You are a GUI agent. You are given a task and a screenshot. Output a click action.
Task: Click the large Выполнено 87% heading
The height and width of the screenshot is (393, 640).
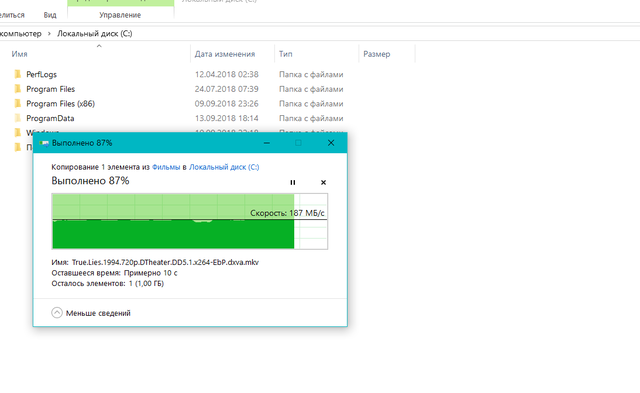[x=90, y=181]
